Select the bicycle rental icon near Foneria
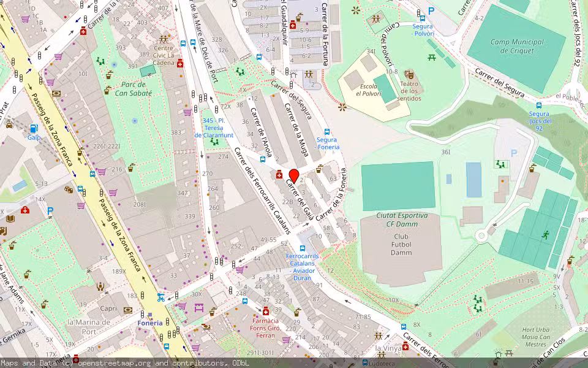Image resolution: width=588 pixels, height=368 pixels. tap(161, 298)
